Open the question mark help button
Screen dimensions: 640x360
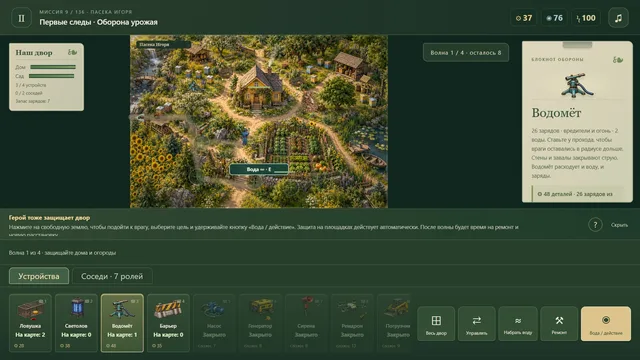pyautogui.click(x=595, y=225)
